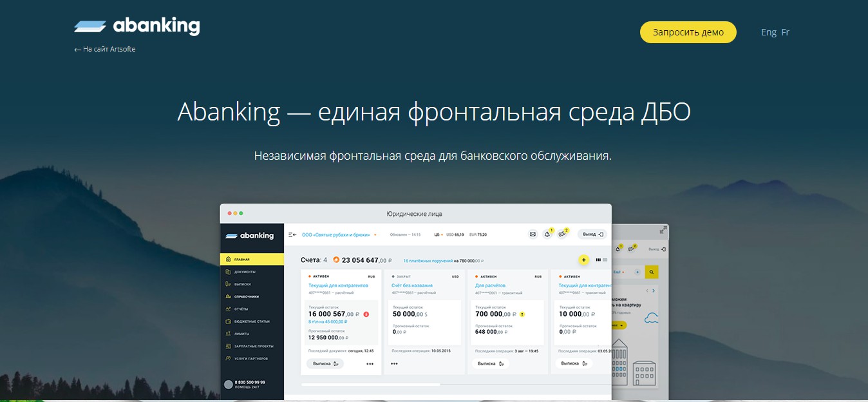Click the expand icon on the back window
The height and width of the screenshot is (402, 868).
pos(663,230)
